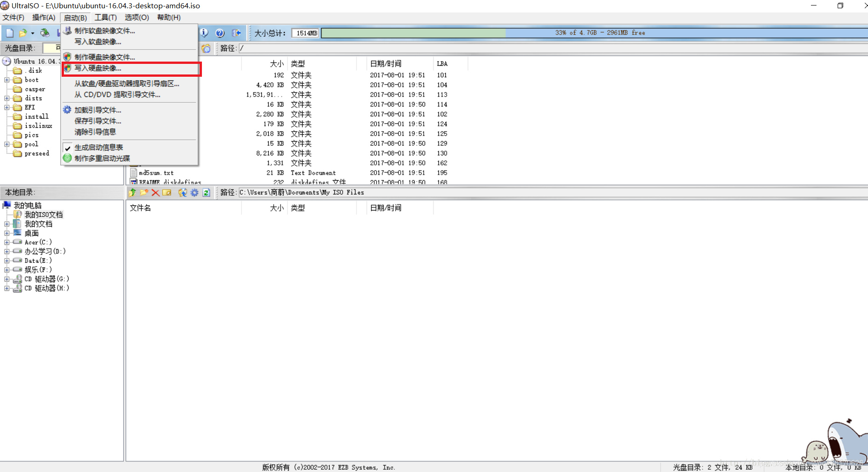
Task: Choose 写入硬盘映像... menu entry
Action: pyautogui.click(x=130, y=68)
